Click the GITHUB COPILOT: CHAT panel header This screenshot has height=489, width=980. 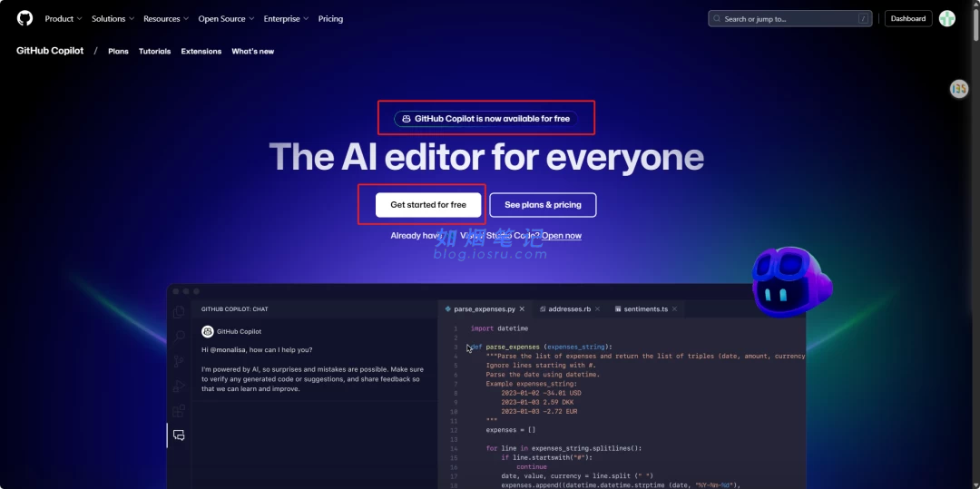pyautogui.click(x=234, y=309)
